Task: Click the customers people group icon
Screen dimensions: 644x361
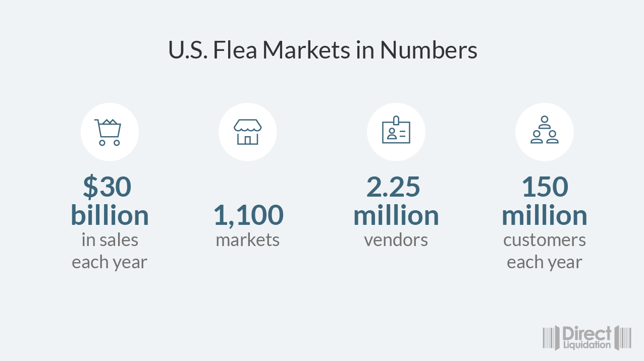Action: (x=544, y=132)
